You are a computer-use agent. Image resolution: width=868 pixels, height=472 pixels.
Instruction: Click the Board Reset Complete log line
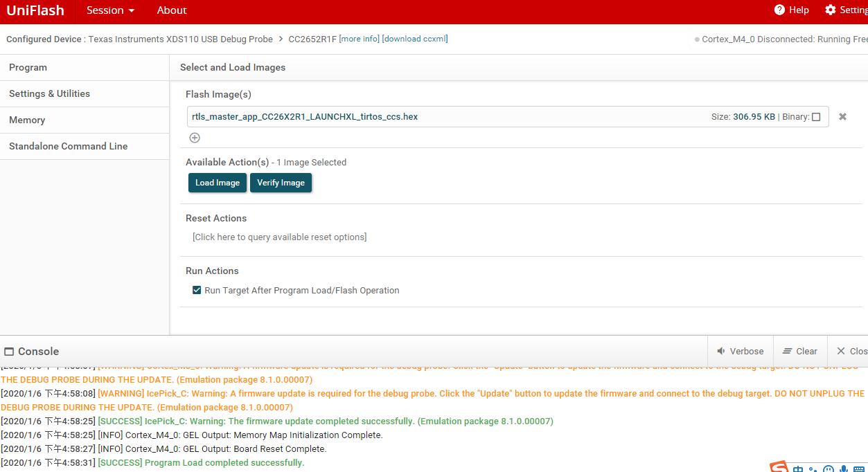coord(163,449)
